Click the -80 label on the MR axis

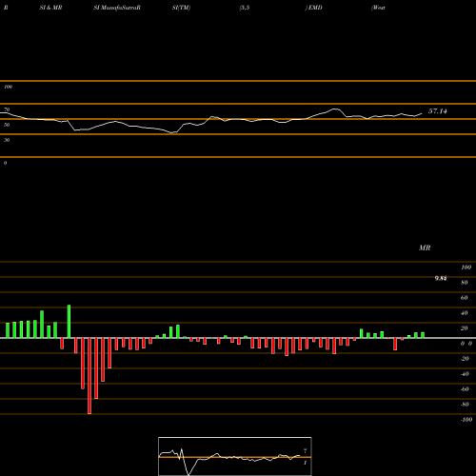point(465,405)
